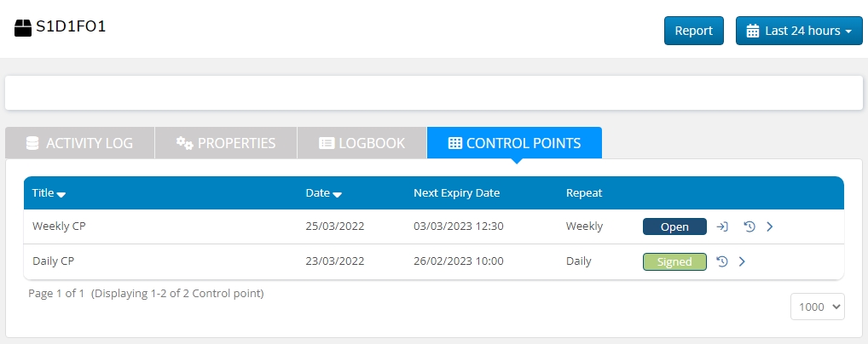Click the Signed status badge

(x=674, y=261)
